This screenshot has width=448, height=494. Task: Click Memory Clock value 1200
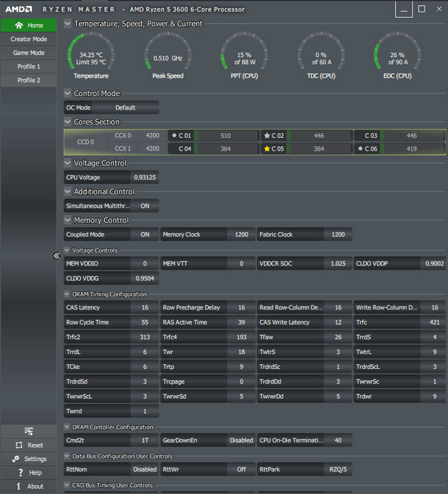[x=241, y=235]
